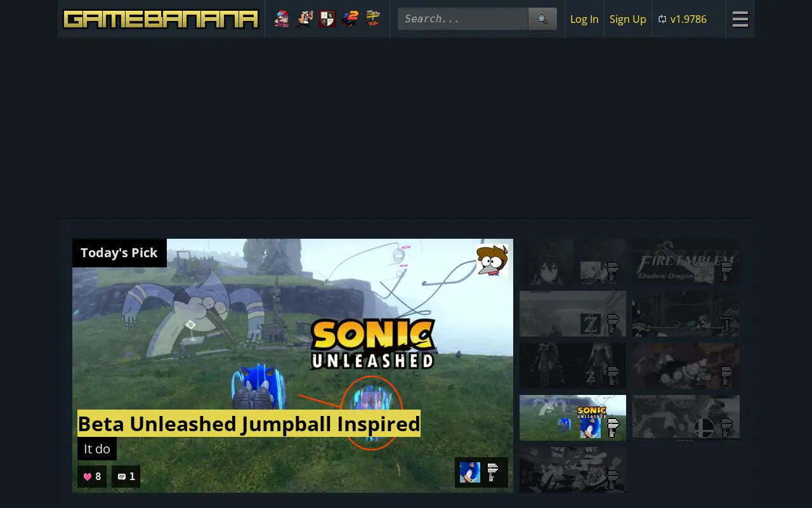This screenshot has height=508, width=812.
Task: Open the Mario Bowser's Fury game icon
Action: tap(373, 19)
